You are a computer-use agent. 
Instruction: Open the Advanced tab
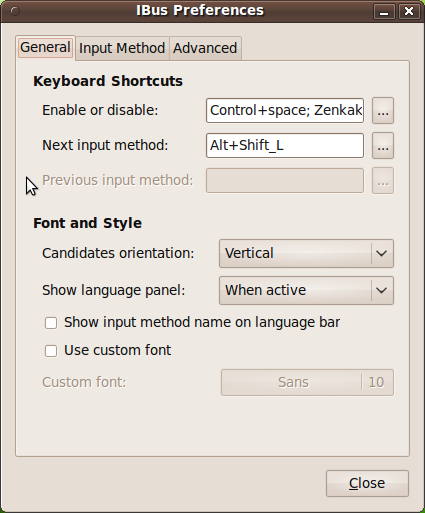click(x=205, y=48)
